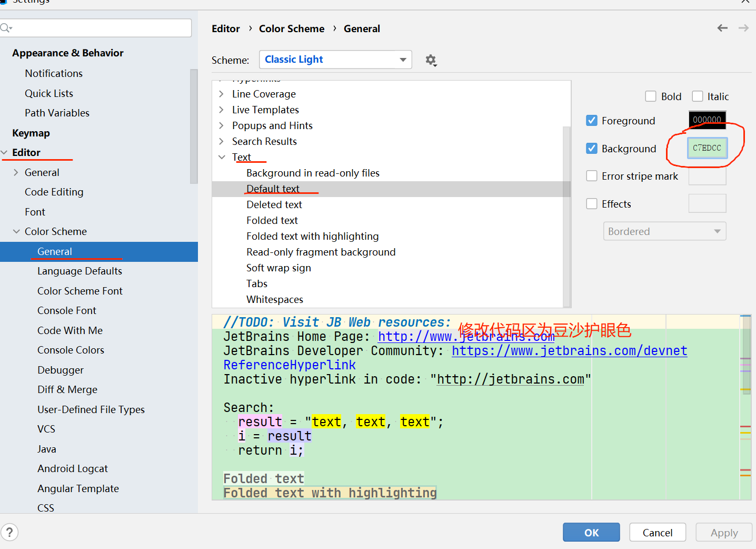The height and width of the screenshot is (549, 756).
Task: Collapse the Text category in the list
Action: pos(222,157)
